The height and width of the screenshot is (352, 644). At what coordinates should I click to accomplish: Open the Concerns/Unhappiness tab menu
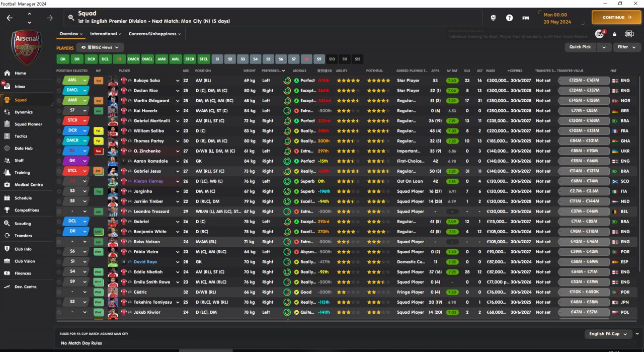pyautogui.click(x=155, y=34)
